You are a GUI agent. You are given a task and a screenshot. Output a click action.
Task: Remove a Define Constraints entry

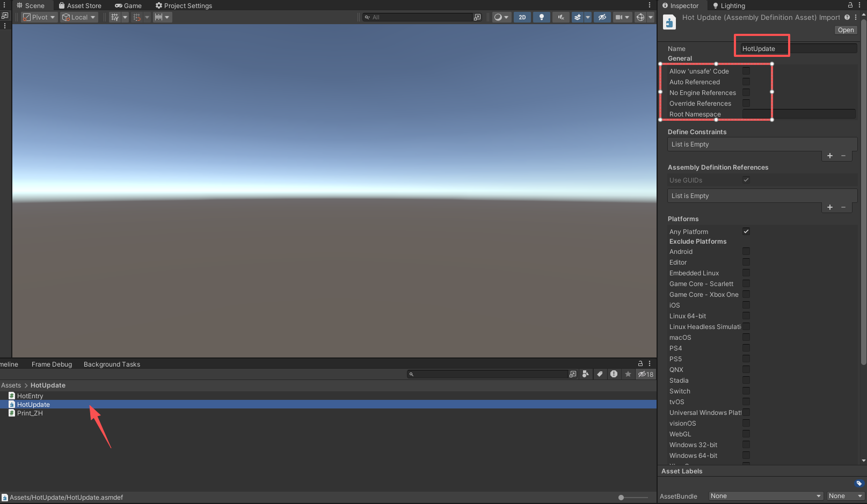coord(843,156)
